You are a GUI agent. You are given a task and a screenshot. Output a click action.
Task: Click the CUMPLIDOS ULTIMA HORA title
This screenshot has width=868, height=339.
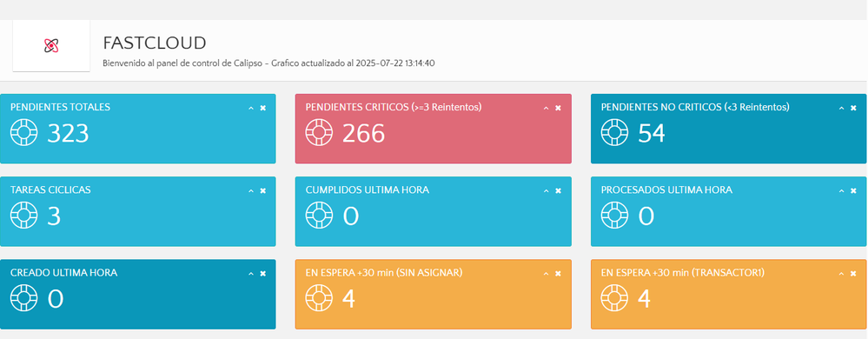tap(368, 189)
